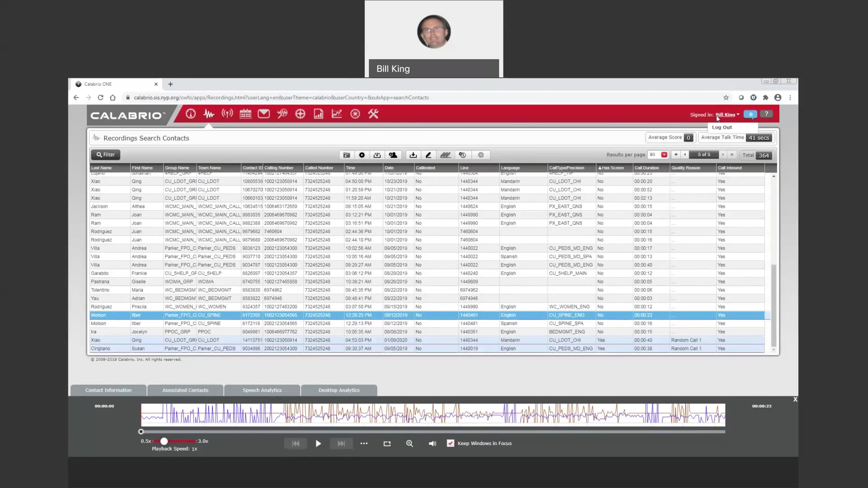Open the calendar scheduling icon
The width and height of the screenshot is (868, 488).
click(245, 114)
